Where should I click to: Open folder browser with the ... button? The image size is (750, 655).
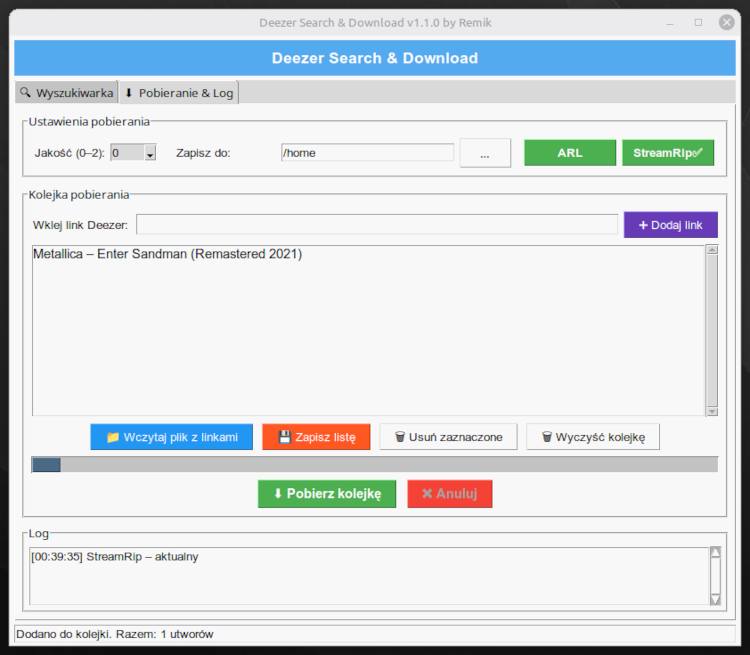coord(485,153)
